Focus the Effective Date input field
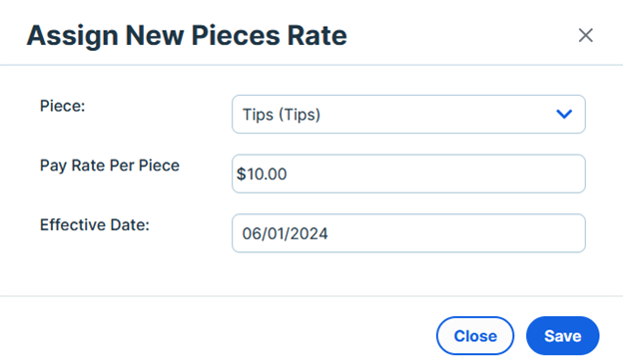Viewport: 623px width, 364px height. point(408,233)
